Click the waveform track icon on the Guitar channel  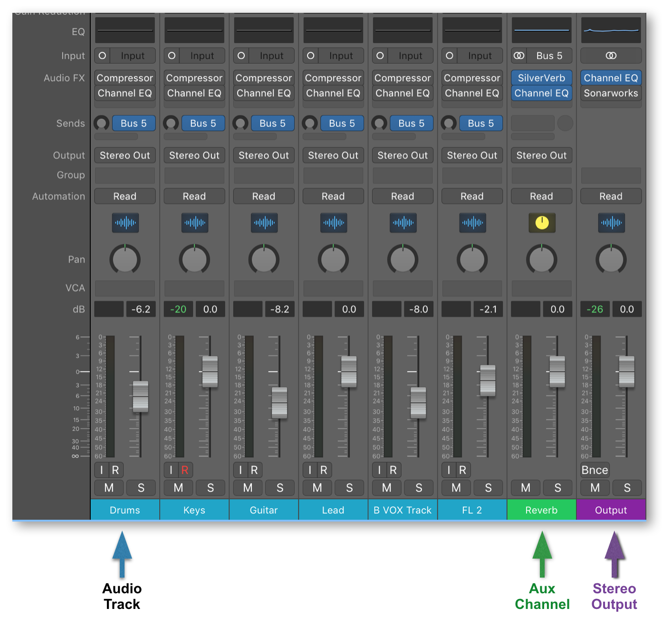coord(264,223)
